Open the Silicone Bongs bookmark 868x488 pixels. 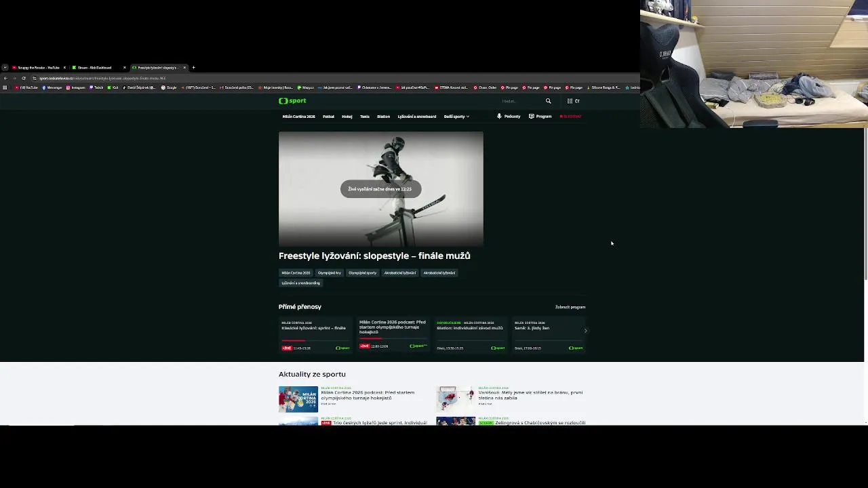click(x=603, y=87)
